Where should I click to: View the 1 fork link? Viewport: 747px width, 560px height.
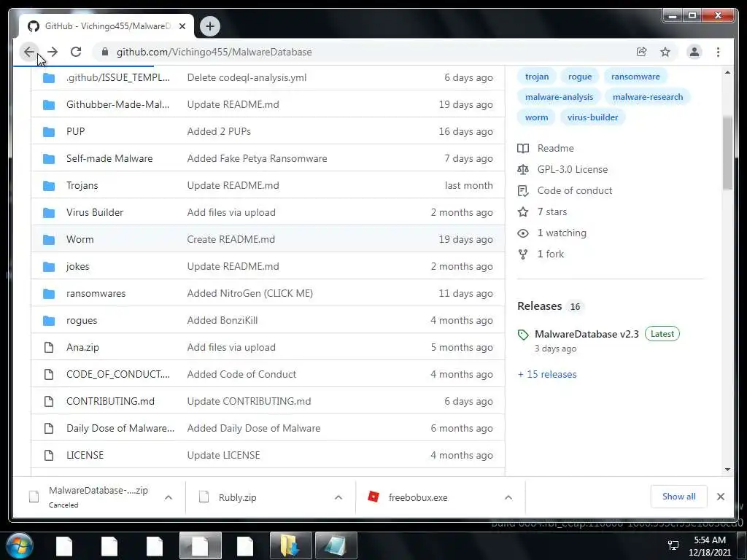541,254
